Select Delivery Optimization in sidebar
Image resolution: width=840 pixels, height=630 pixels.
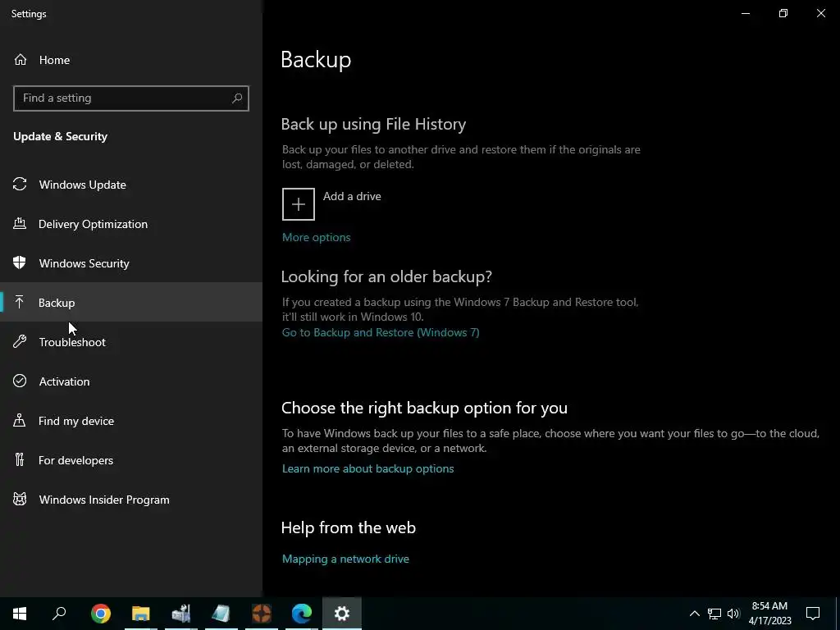[x=131, y=224]
